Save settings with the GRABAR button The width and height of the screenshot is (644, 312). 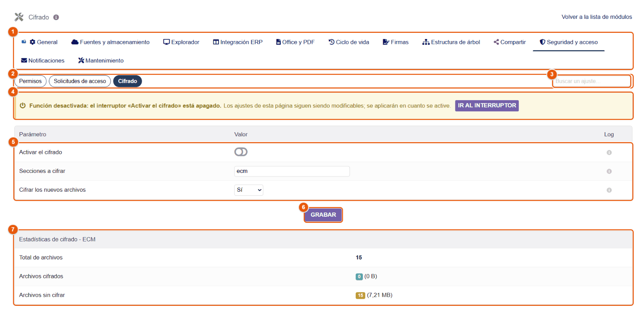tap(323, 215)
